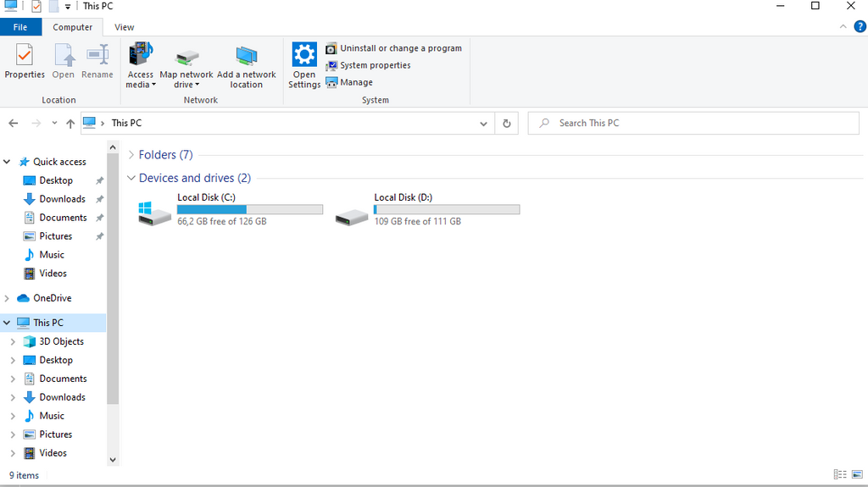
Task: Go back with the back arrow
Action: click(x=14, y=124)
